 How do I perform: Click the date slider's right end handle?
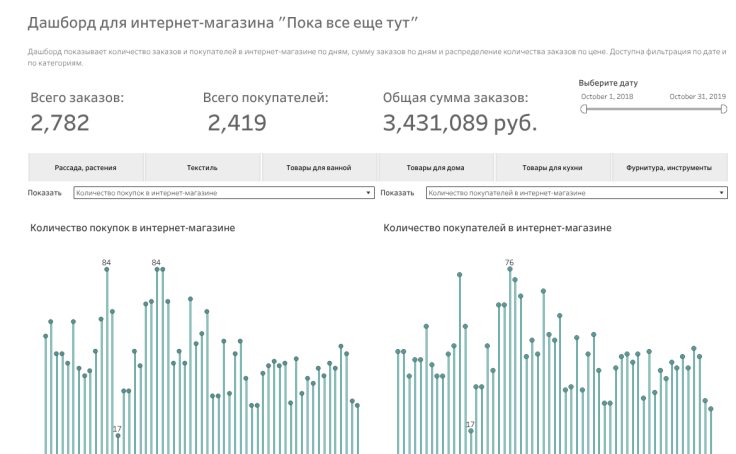pos(724,109)
